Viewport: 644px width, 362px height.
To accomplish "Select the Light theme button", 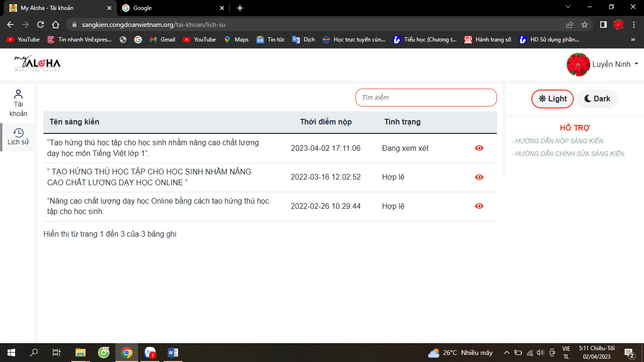I will (552, 99).
